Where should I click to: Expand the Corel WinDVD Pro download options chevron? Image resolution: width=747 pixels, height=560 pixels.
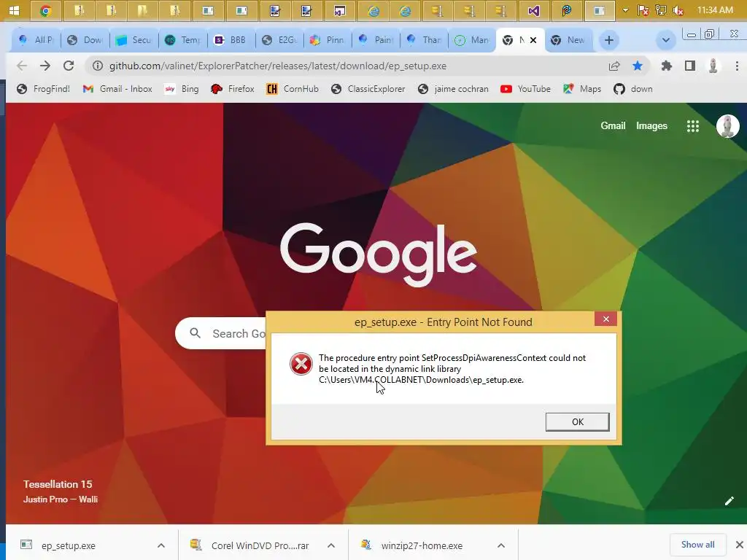[x=331, y=545]
